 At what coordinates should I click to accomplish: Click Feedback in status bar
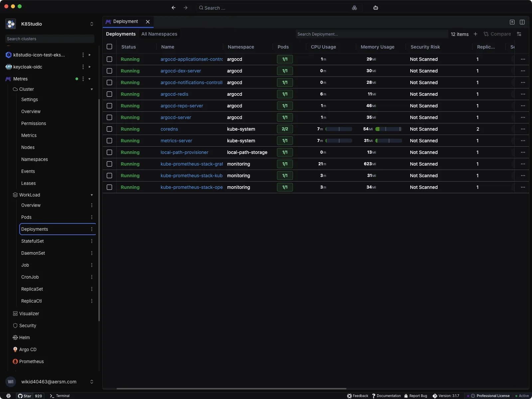click(x=358, y=396)
